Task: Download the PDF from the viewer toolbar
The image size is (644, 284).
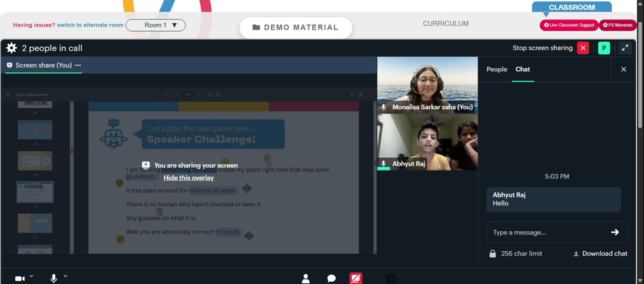Action: (x=352, y=95)
